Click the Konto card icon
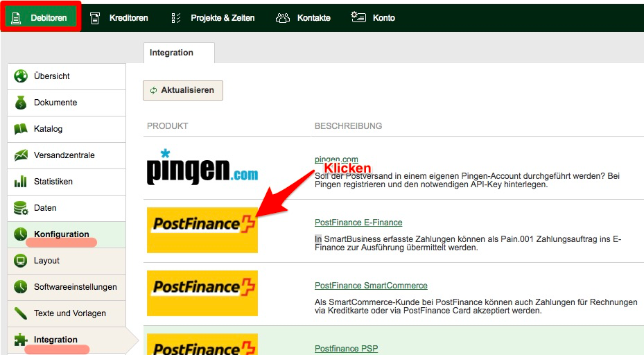Screen dimensions: 644x355 [x=358, y=17]
